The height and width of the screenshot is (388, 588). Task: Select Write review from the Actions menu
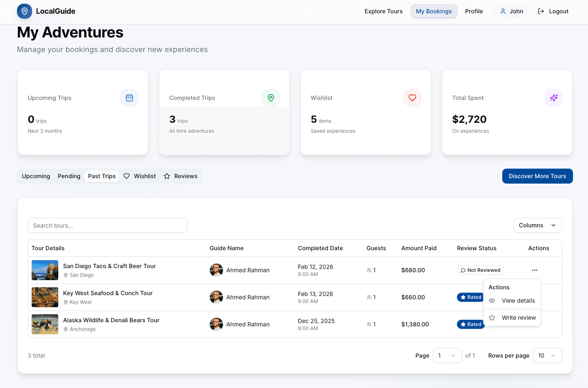point(519,317)
